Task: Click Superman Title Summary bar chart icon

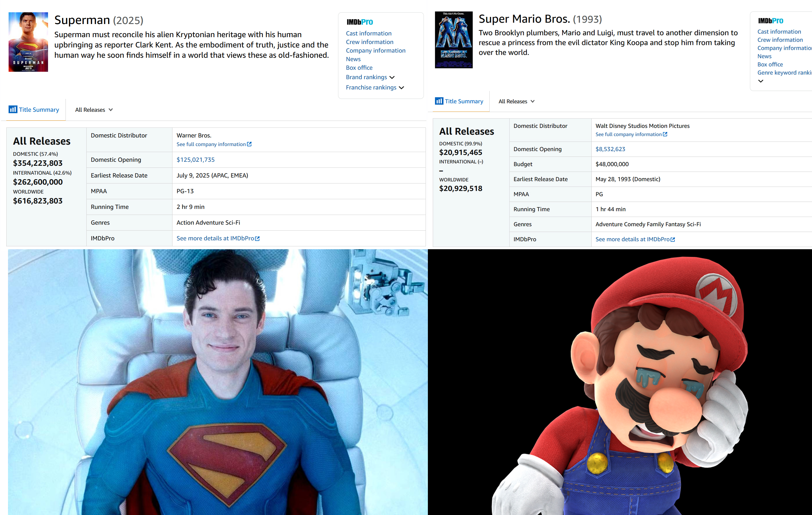Action: point(13,109)
